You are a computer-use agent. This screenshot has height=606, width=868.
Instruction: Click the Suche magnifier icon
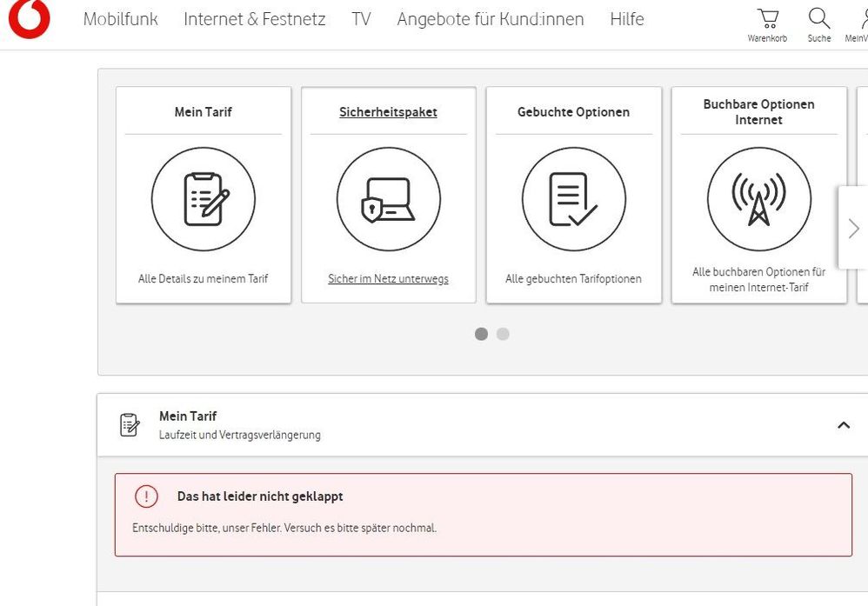click(x=818, y=19)
